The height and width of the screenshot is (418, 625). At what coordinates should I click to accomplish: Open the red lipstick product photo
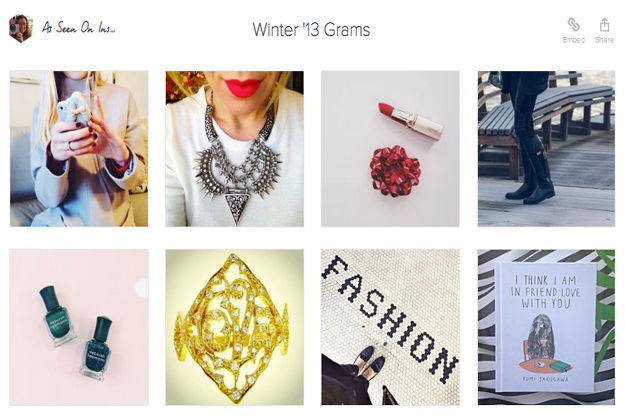tap(390, 149)
